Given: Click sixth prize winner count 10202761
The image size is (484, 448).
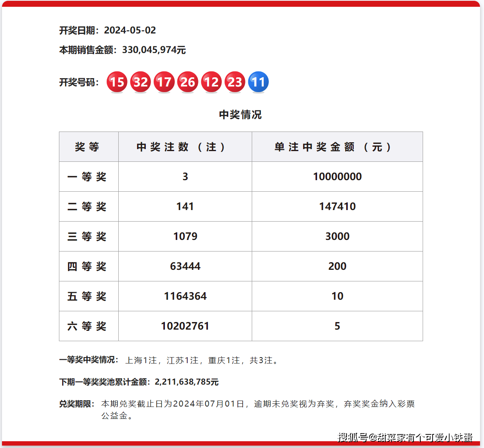Looking at the screenshot, I should click(185, 326).
